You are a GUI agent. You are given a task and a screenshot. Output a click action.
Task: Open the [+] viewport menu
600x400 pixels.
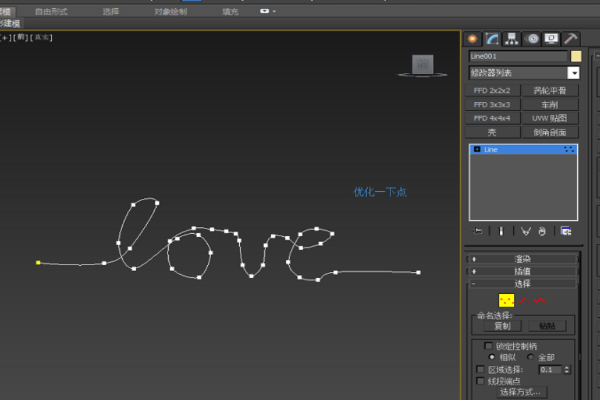5,38
